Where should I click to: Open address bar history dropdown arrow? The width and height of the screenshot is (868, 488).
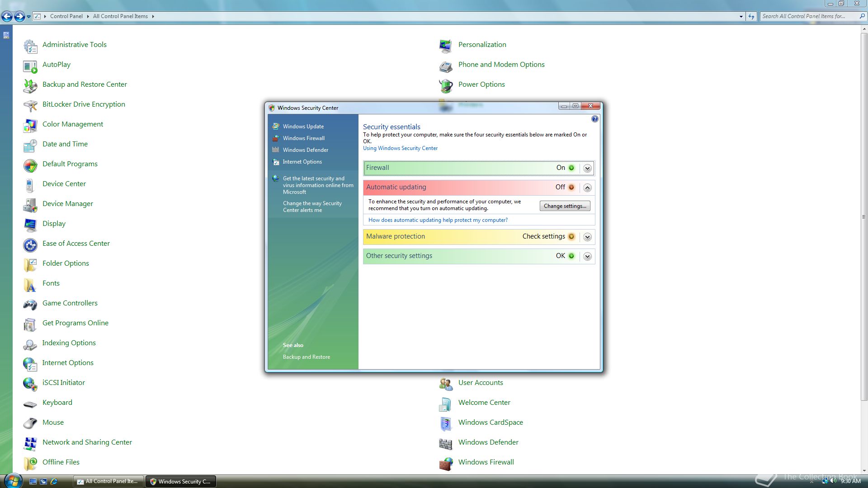(741, 16)
